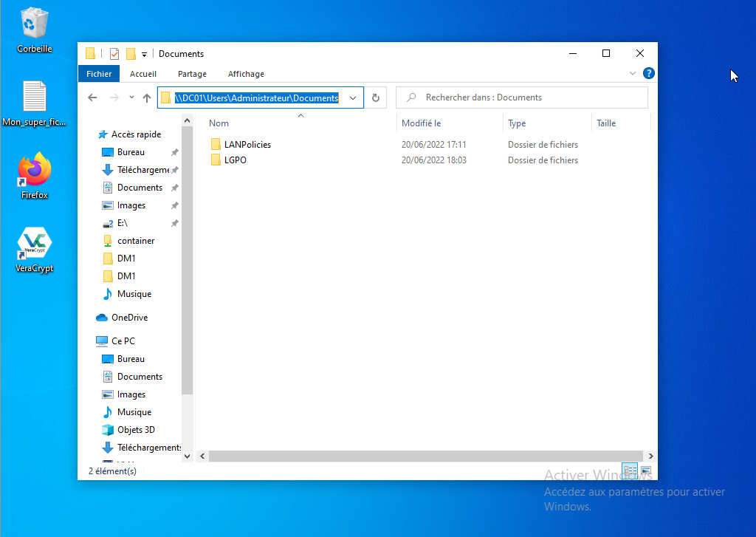Viewport: 756px width, 537px height.
Task: Select the LANPolicies folder
Action: coord(247,145)
